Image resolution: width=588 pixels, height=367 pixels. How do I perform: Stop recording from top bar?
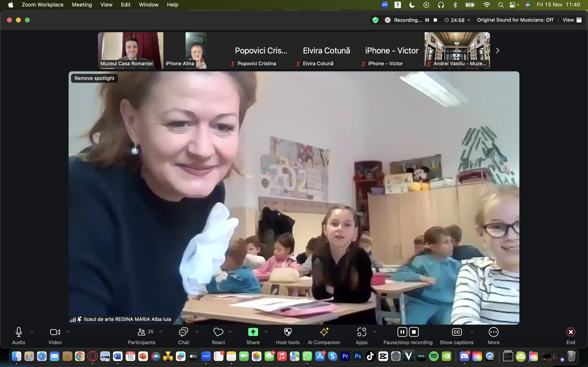tap(435, 20)
